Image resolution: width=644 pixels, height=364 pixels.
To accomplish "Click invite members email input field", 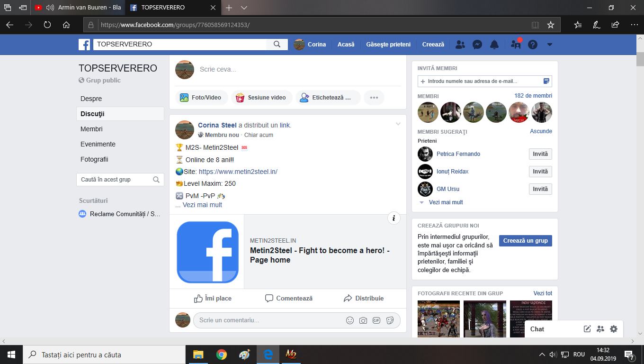I will [484, 81].
